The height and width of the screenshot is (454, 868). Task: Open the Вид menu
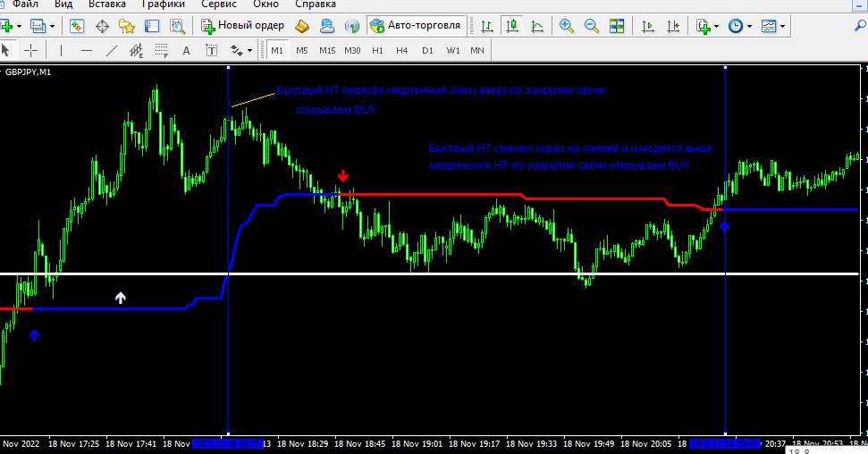click(63, 4)
